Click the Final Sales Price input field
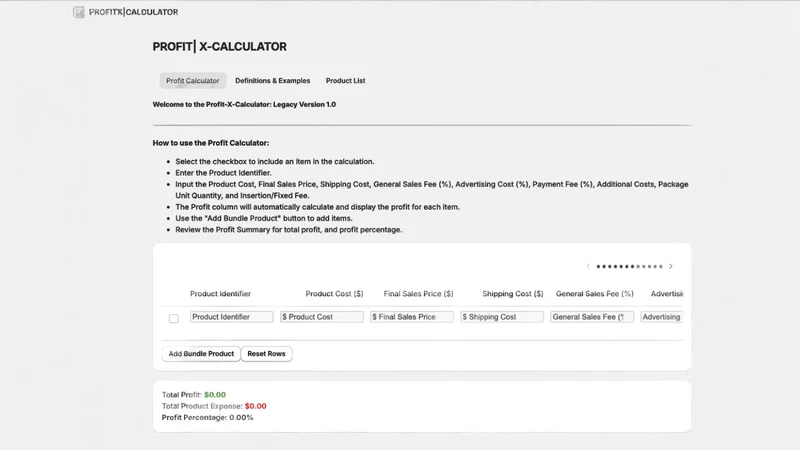 [412, 317]
